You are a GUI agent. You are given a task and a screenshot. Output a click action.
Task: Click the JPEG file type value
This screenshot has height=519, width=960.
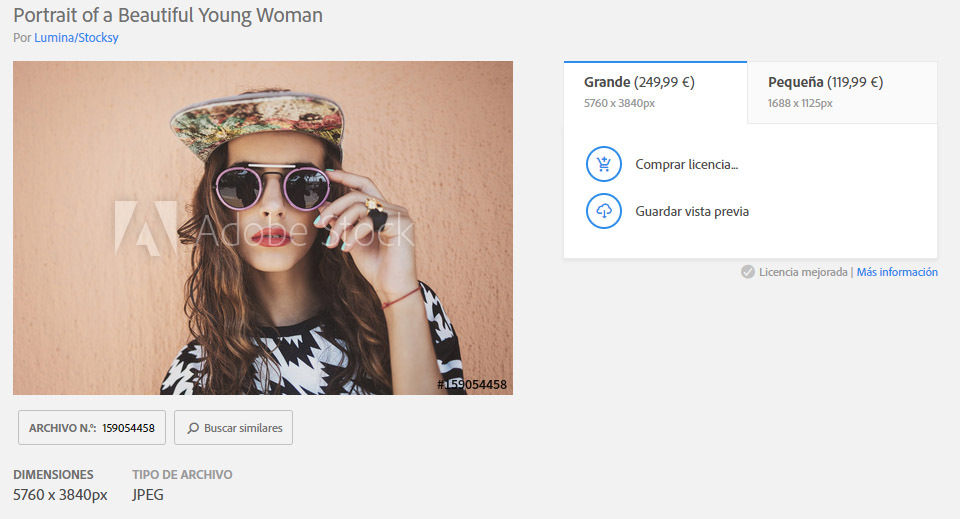point(148,494)
